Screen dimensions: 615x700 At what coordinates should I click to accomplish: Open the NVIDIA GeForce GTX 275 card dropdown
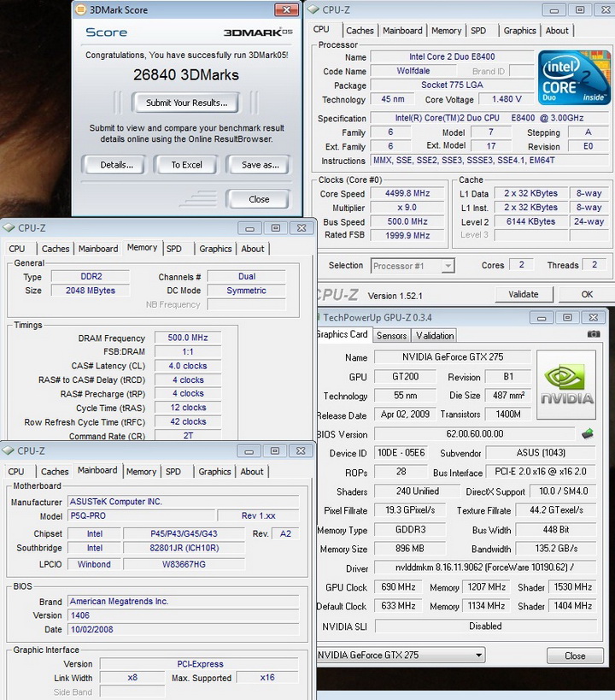[x=478, y=655]
